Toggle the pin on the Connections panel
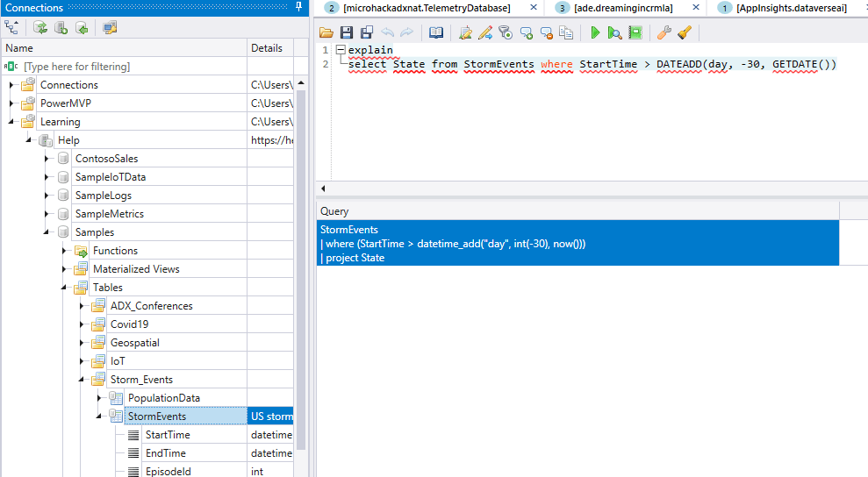Screen dimensions: 868x477 click(300, 8)
